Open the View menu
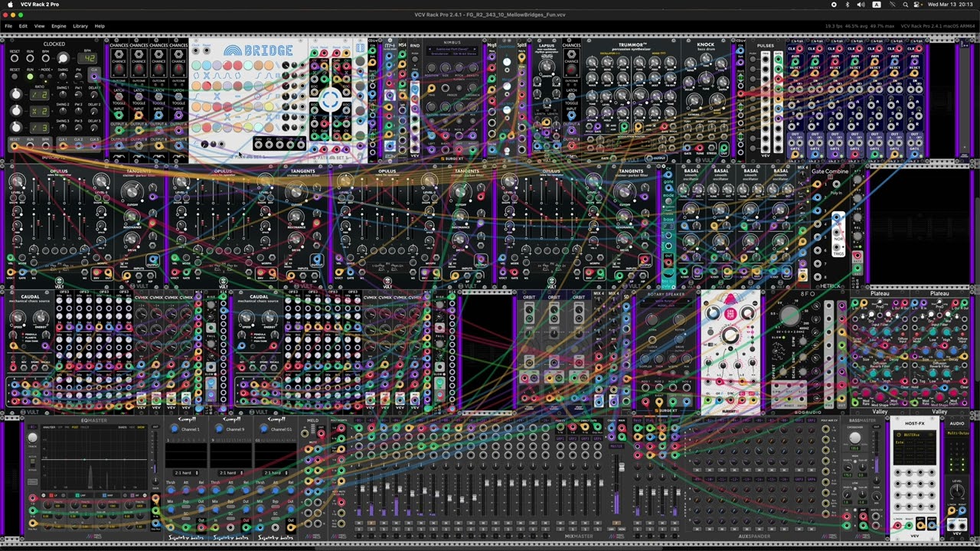 coord(39,26)
